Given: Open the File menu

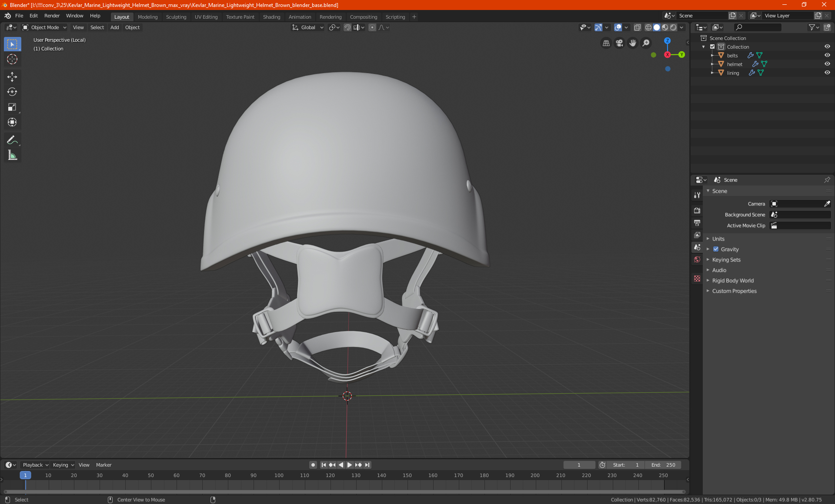Looking at the screenshot, I should click(19, 16).
